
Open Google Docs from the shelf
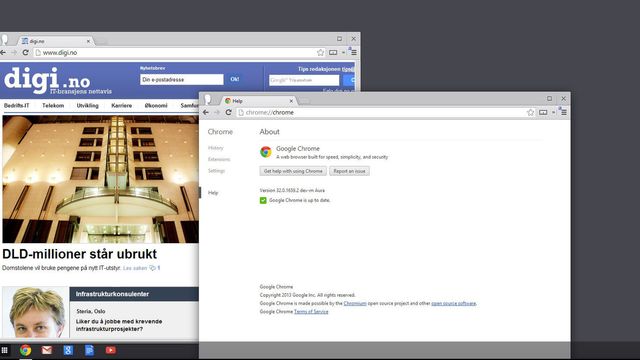(89, 350)
